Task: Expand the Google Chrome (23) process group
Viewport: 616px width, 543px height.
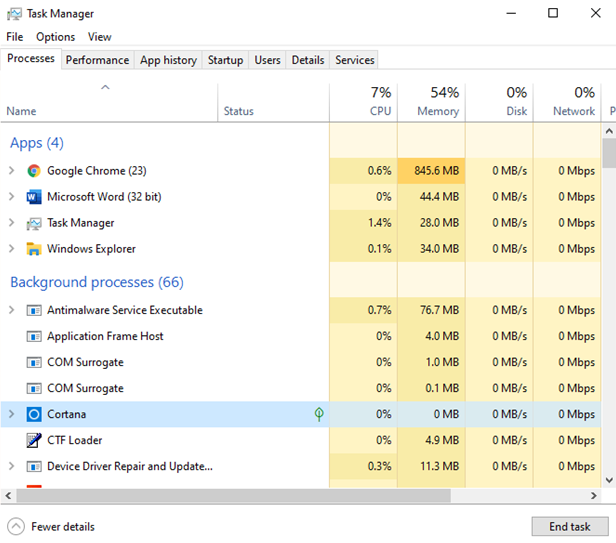Action: pyautogui.click(x=11, y=171)
